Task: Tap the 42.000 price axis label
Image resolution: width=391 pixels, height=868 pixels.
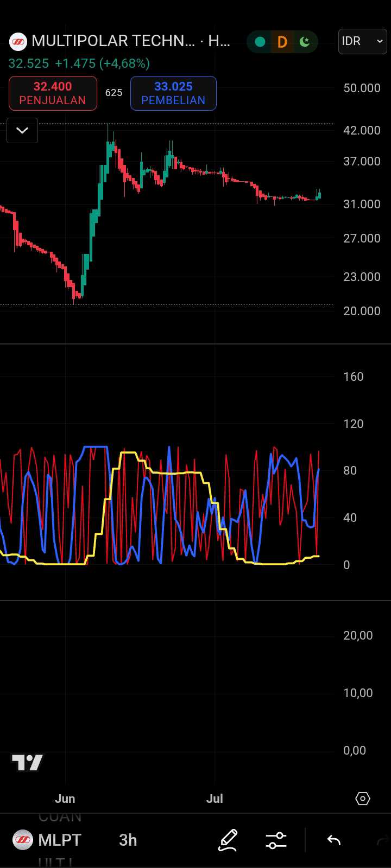Action: coord(362,130)
